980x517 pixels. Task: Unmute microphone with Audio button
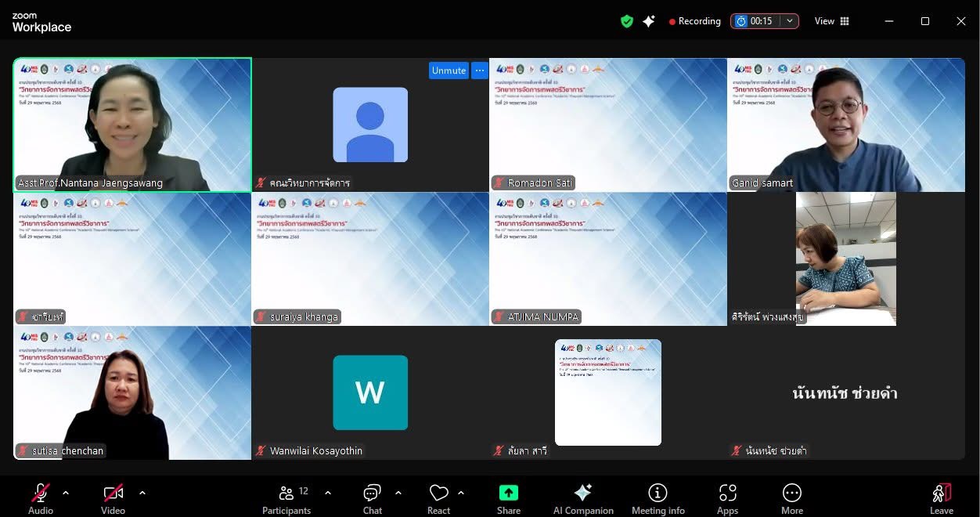41,498
